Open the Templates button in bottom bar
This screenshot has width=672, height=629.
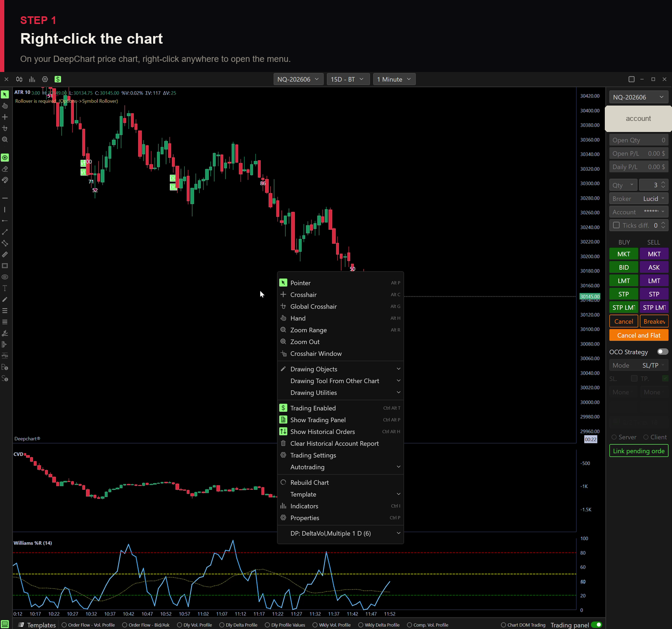(x=37, y=625)
